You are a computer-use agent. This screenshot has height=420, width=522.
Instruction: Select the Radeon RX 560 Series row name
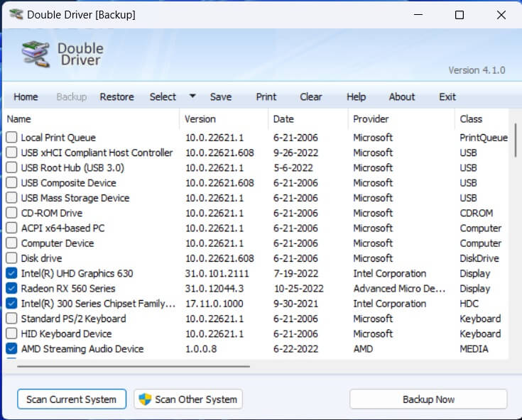click(68, 288)
